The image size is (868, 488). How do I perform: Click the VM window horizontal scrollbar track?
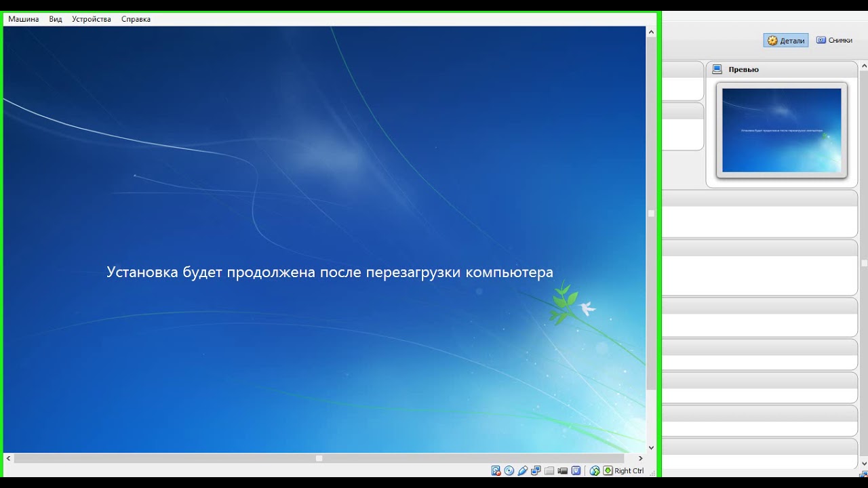pyautogui.click(x=324, y=458)
